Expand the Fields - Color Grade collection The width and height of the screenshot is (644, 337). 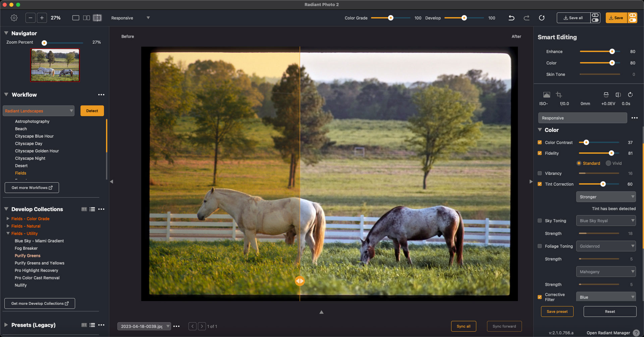click(8, 219)
